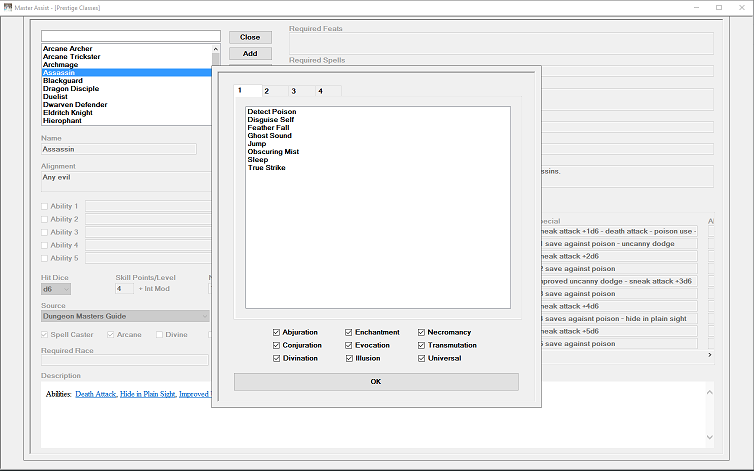The width and height of the screenshot is (754, 471).
Task: Confirm spell list with OK button
Action: 376,382
